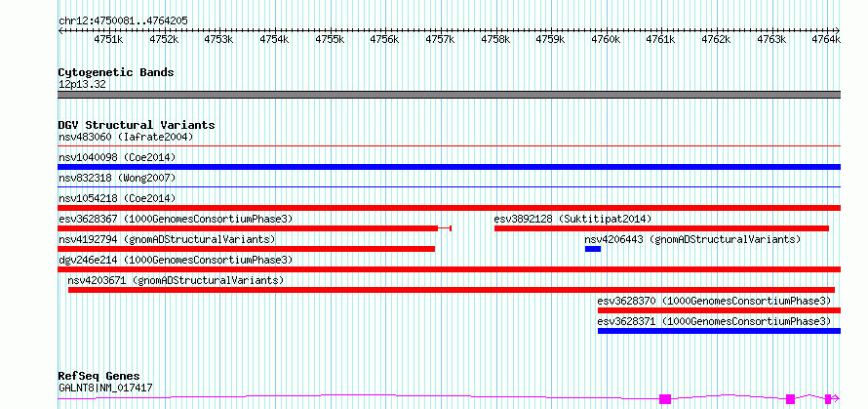Click nsv4206443 (gnomADStructuralVariants) label
This screenshot has height=409, width=868.
(x=693, y=239)
